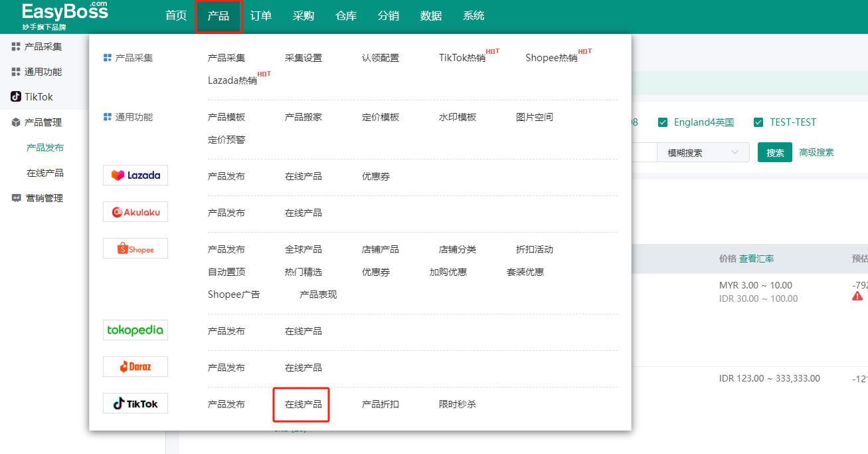Choose 加购优惠 in the Shopee section

click(x=448, y=272)
